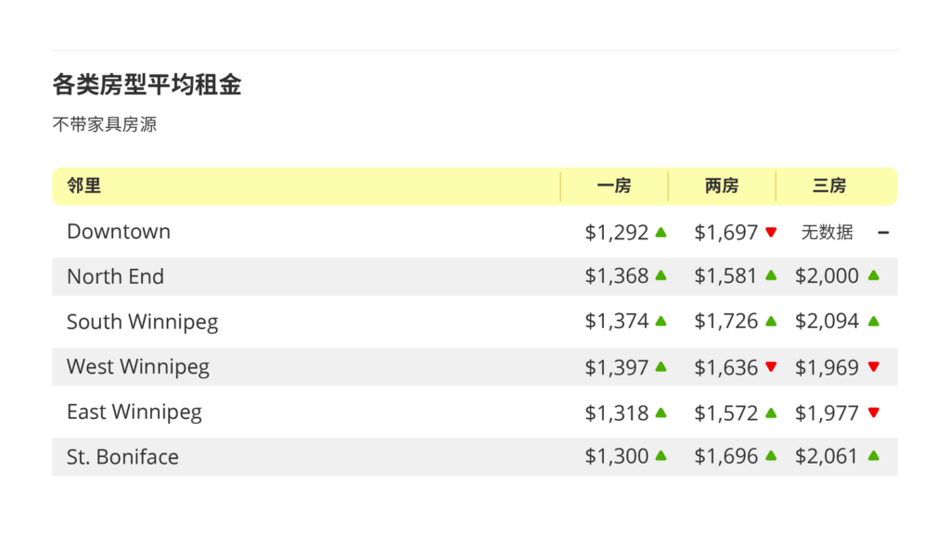Click green arrow beside East Winnipeg $1,318
The height and width of the screenshot is (560, 950).
tap(661, 413)
